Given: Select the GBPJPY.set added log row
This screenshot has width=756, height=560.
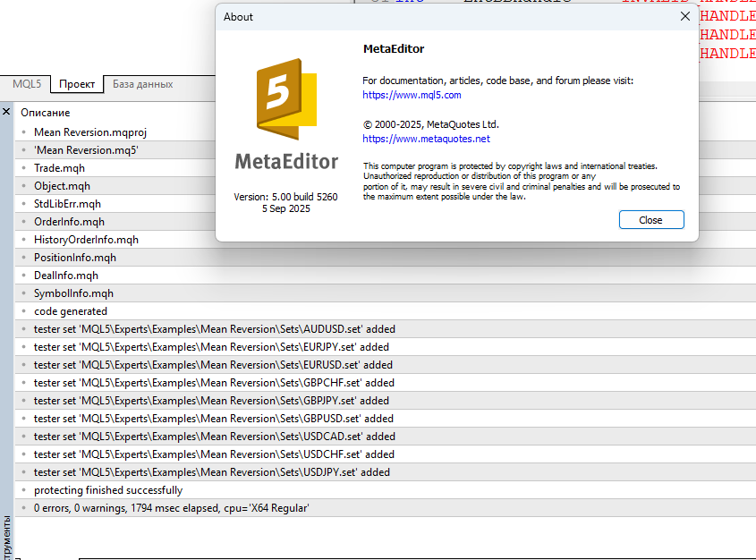Looking at the screenshot, I should 386,401.
